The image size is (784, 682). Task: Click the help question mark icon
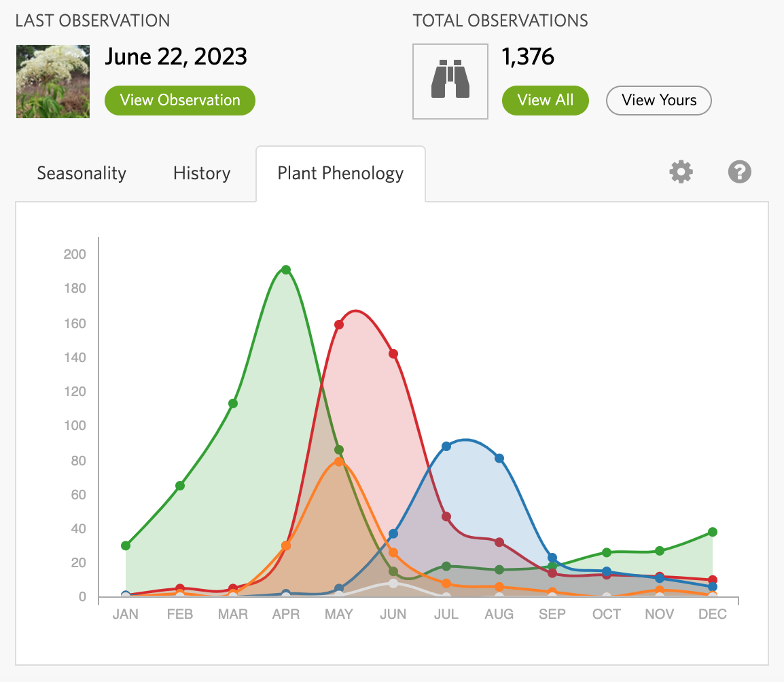point(739,173)
